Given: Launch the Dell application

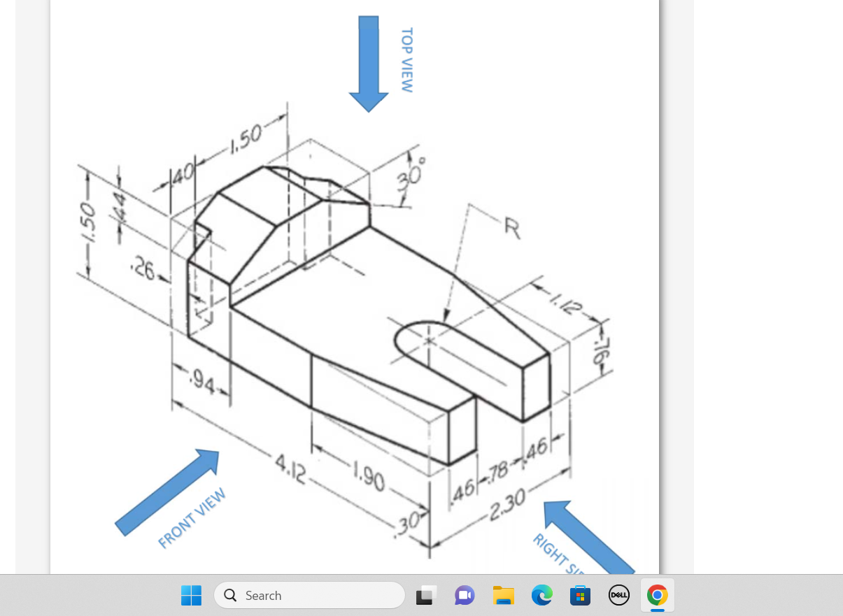Looking at the screenshot, I should 618,595.
